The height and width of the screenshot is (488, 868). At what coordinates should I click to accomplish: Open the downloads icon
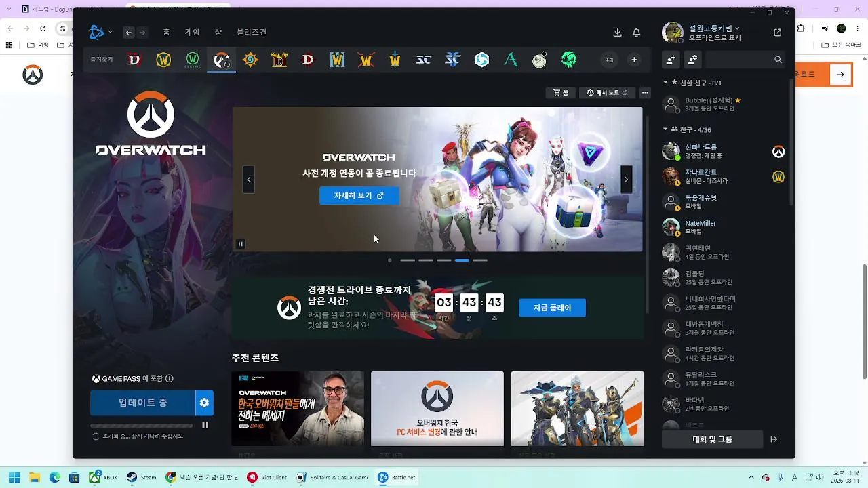617,33
